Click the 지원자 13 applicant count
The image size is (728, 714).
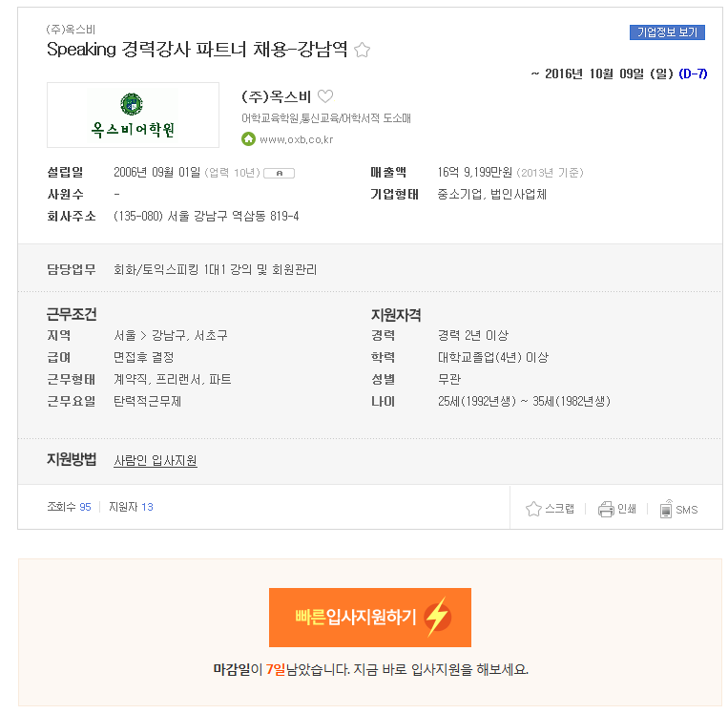click(131, 507)
